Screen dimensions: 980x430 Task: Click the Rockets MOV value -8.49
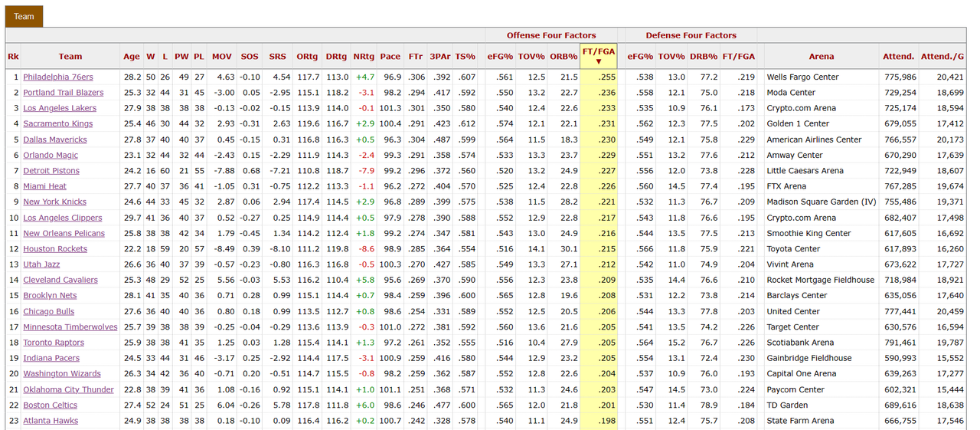tap(223, 248)
